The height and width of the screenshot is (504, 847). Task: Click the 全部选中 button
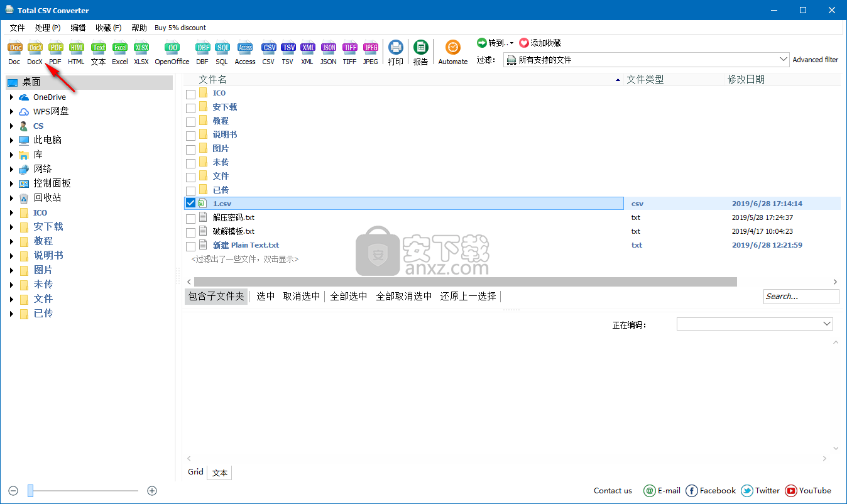pyautogui.click(x=349, y=296)
